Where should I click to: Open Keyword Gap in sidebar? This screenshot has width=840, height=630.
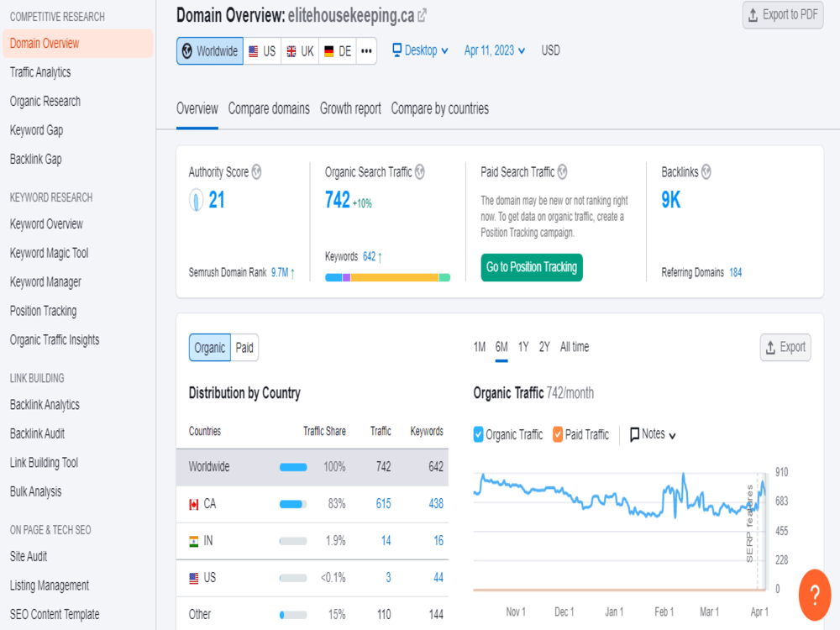coord(36,130)
